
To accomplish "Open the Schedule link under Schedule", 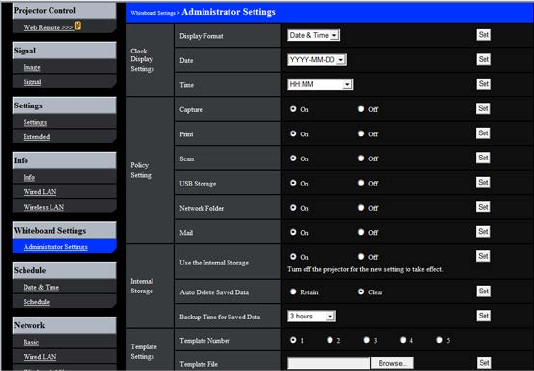I will pyautogui.click(x=36, y=302).
